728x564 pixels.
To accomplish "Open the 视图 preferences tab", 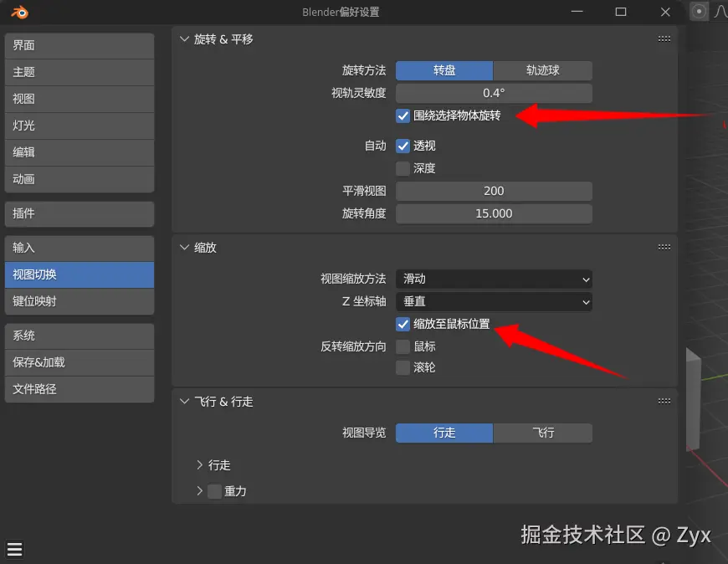I will (79, 99).
